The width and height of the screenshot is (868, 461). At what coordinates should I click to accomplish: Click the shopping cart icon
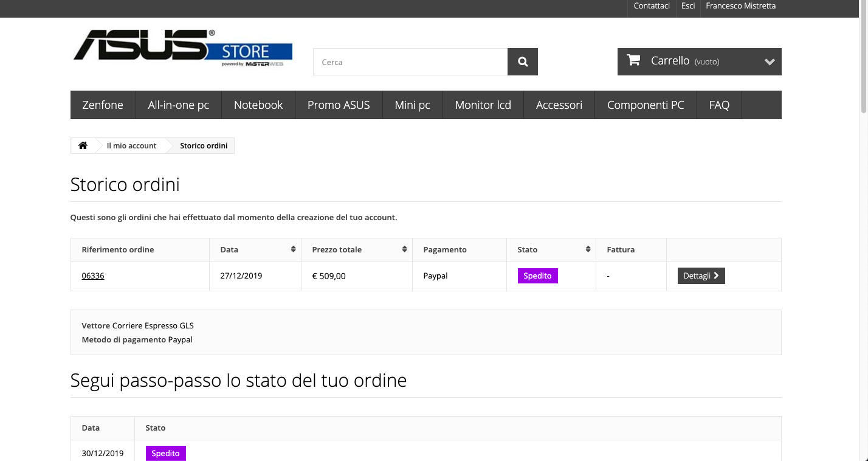pyautogui.click(x=633, y=60)
